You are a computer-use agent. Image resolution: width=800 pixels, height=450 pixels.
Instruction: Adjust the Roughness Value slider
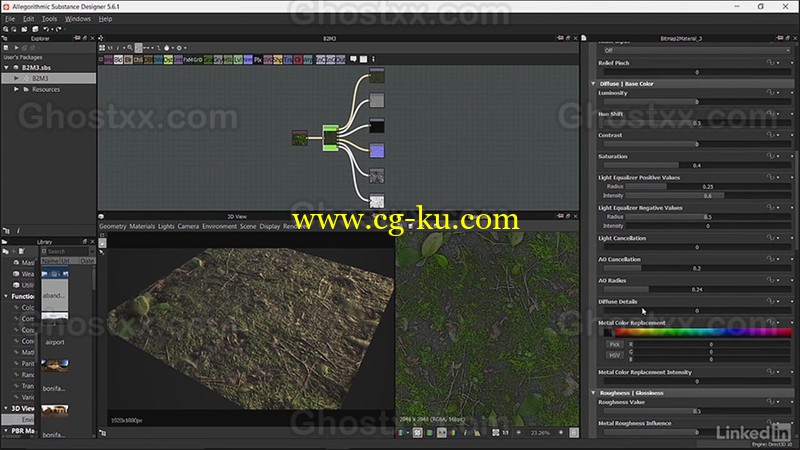[x=697, y=411]
